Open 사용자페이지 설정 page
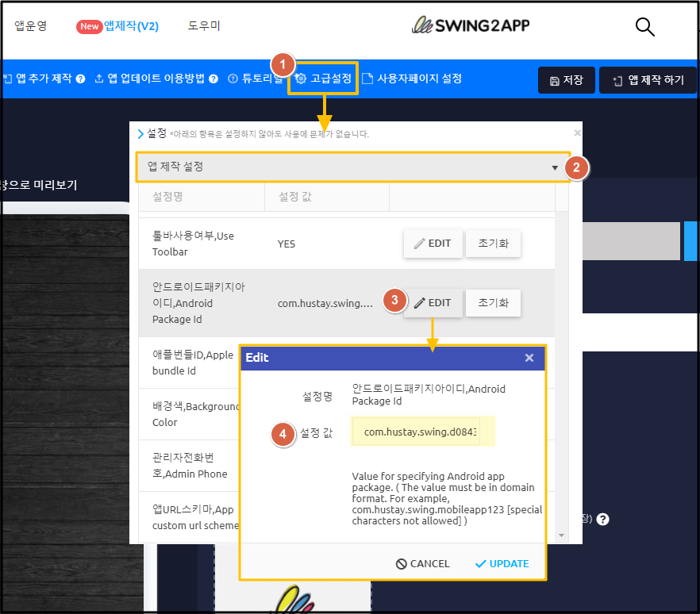 click(412, 79)
